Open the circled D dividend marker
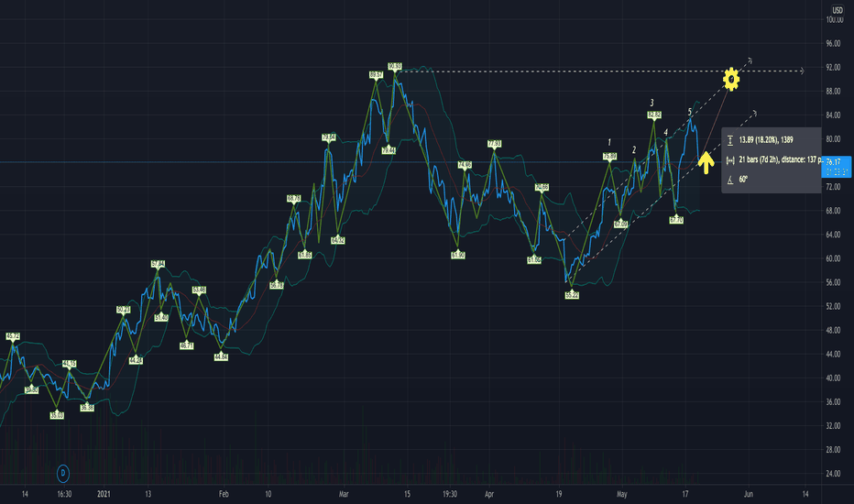 tap(63, 473)
